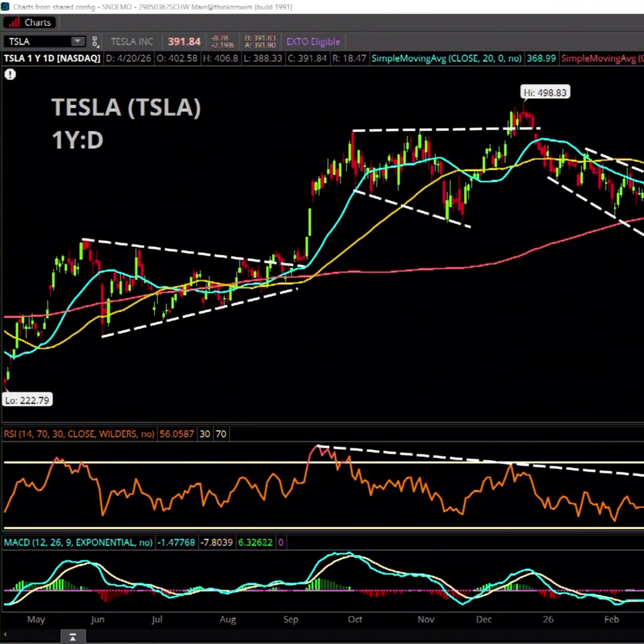Select the MACD (12, 26, 9, EXPONENTIAL) label
Image resolution: width=644 pixels, height=644 pixels.
pos(78,542)
